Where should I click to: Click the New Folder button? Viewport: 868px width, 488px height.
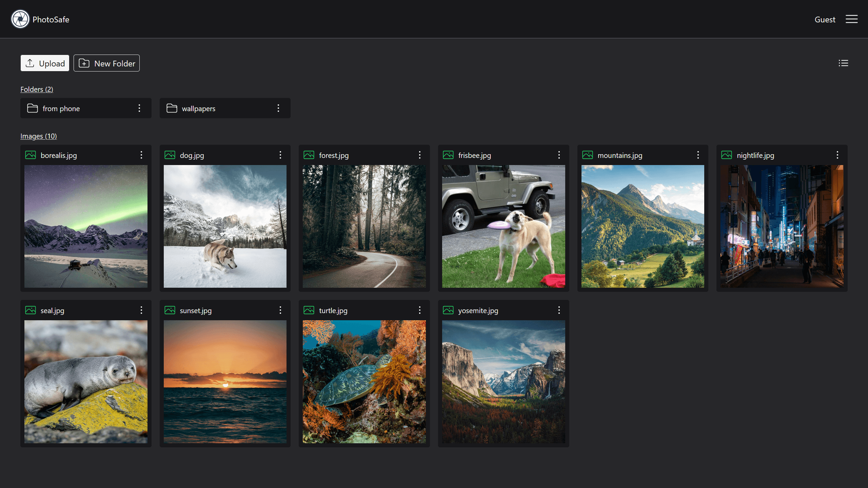point(106,63)
